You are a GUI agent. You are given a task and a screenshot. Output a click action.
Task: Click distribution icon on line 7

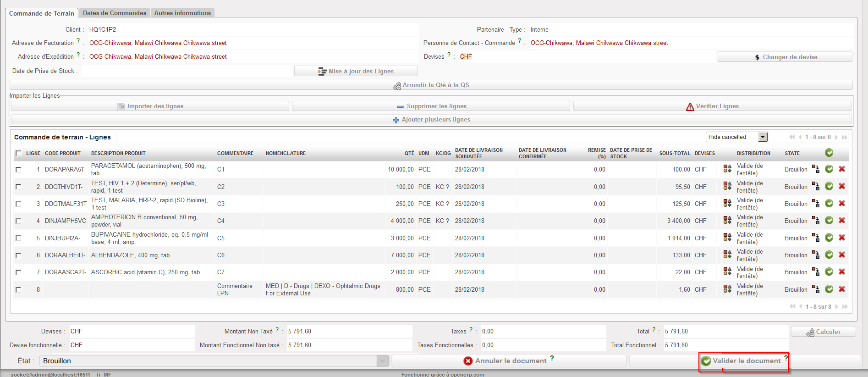(x=727, y=272)
